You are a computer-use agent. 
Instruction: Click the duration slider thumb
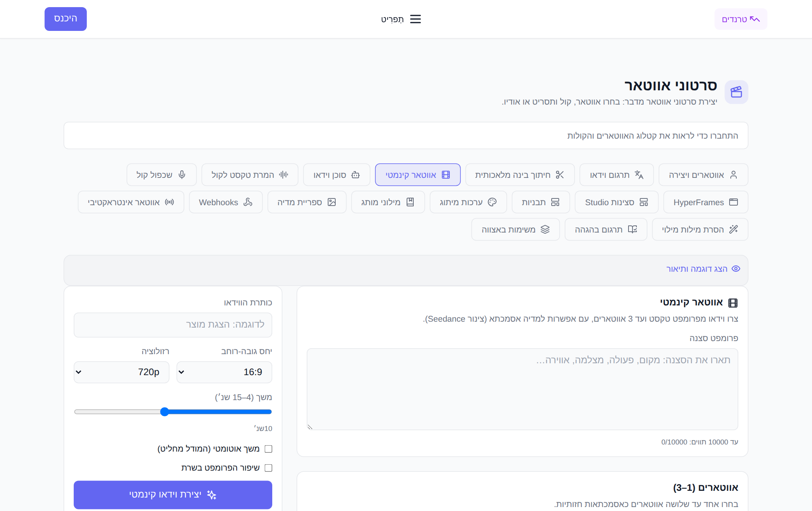pyautogui.click(x=164, y=412)
